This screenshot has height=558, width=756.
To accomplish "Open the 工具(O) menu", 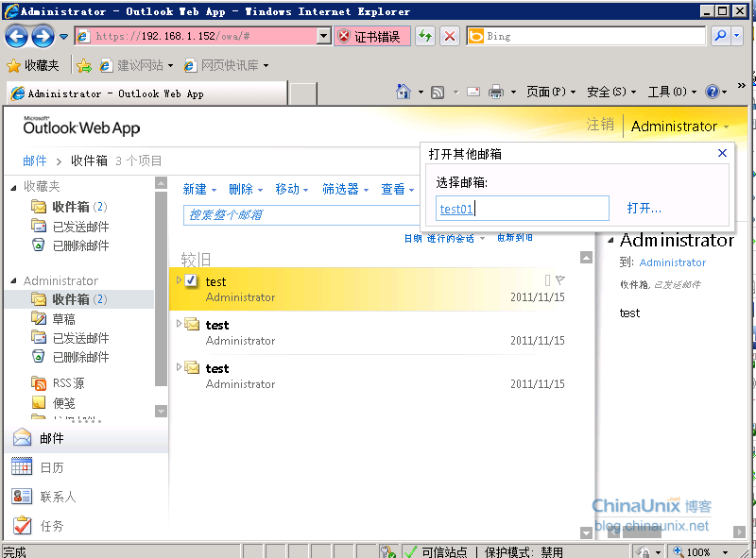I will click(672, 92).
